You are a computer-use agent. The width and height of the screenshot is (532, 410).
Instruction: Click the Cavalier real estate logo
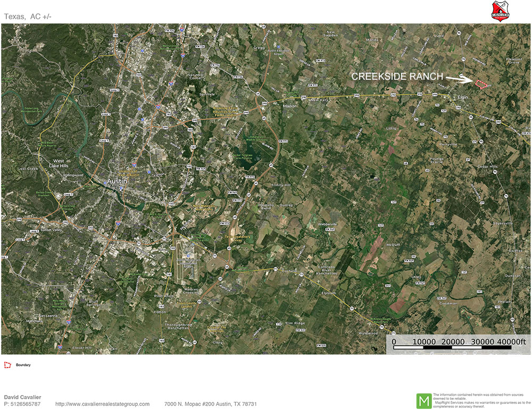pyautogui.click(x=499, y=11)
